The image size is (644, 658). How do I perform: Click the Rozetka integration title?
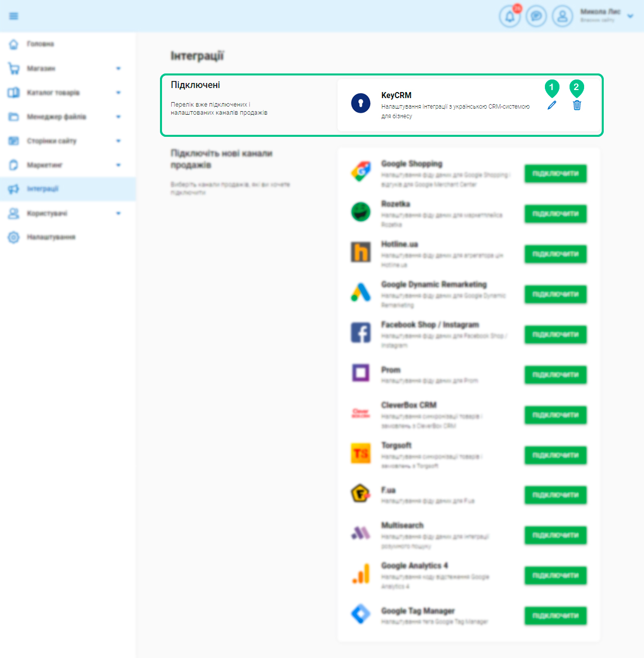click(395, 204)
